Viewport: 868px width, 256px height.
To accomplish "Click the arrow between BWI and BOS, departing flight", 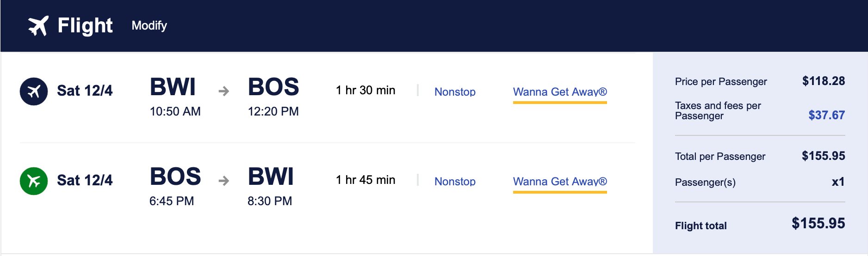I will (x=224, y=91).
